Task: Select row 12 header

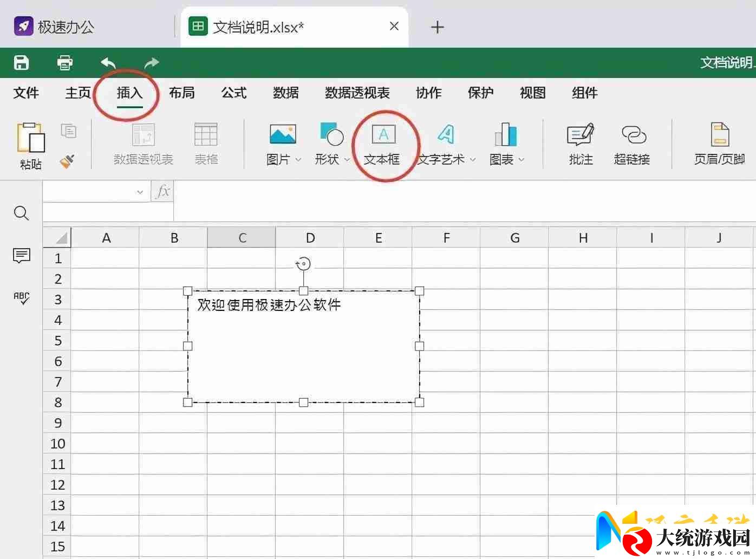Action: point(57,485)
